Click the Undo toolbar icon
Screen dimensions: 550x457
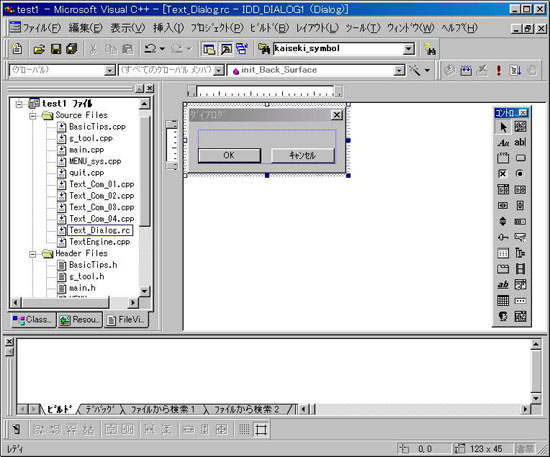(x=150, y=49)
